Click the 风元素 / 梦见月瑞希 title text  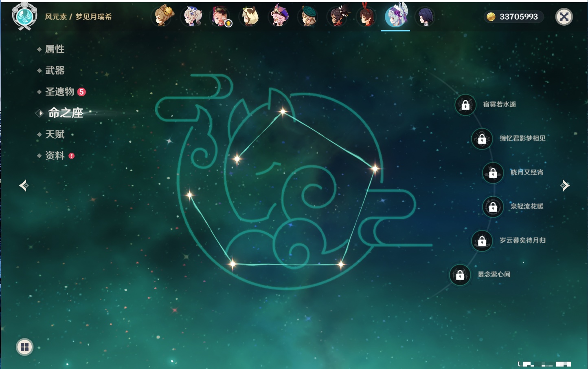pyautogui.click(x=78, y=17)
